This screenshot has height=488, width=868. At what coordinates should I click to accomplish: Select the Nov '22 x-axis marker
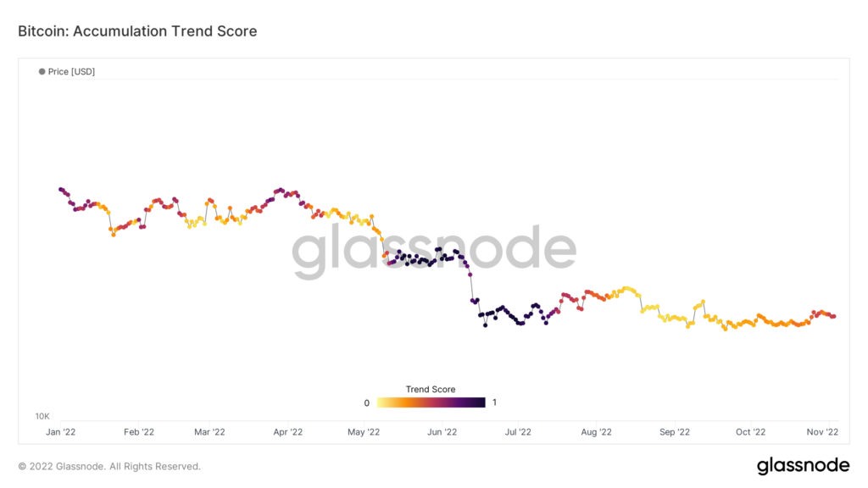[x=822, y=432]
